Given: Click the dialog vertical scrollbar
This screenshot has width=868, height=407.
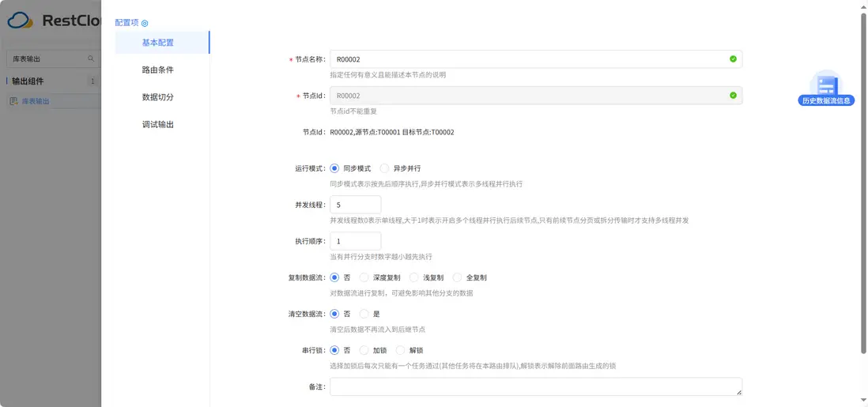Looking at the screenshot, I should [863, 183].
